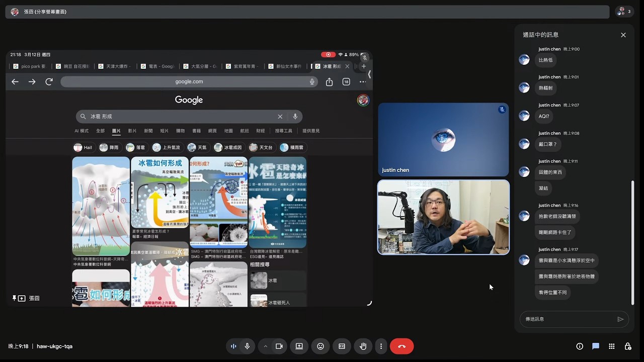644x362 pixels.
Task: Toggle the chat panel icon
Action: [596, 346]
